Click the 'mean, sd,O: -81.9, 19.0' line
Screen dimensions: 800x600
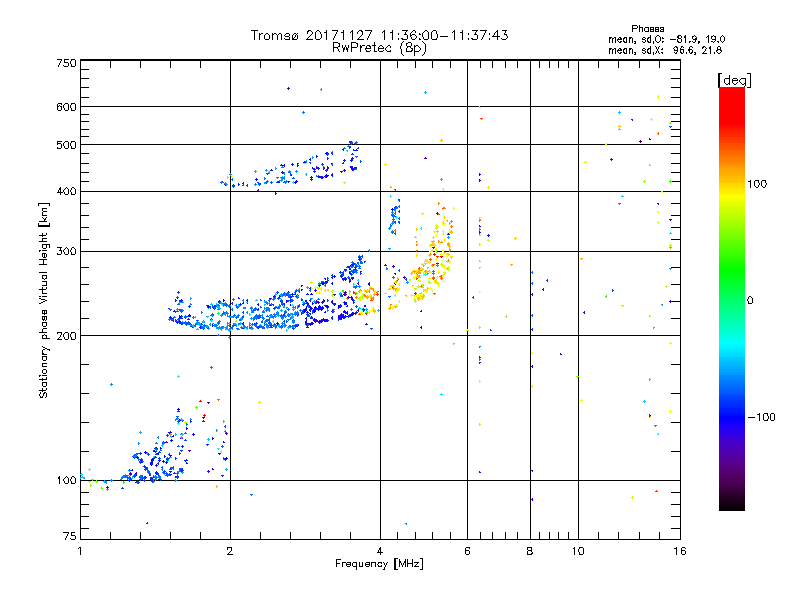pos(666,39)
